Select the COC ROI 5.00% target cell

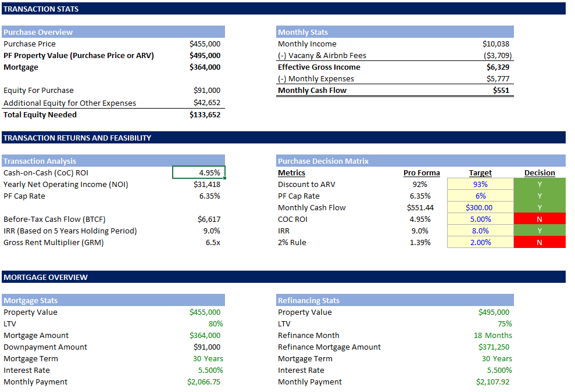[x=480, y=219]
